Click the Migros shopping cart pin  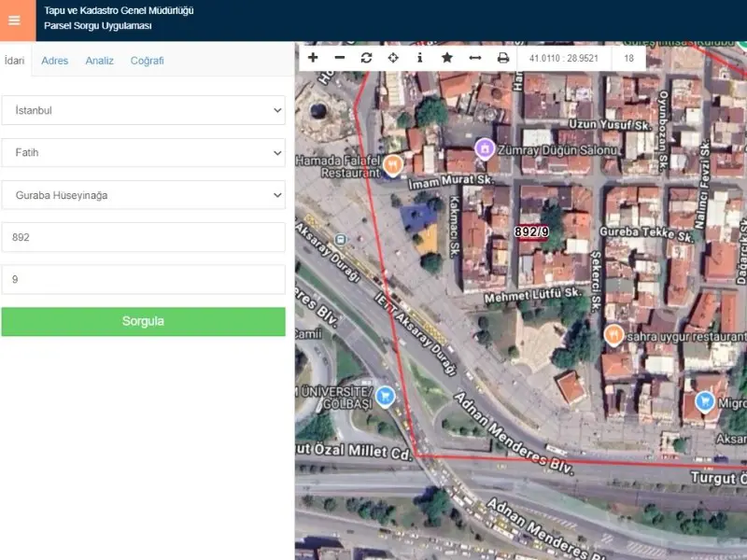705,401
